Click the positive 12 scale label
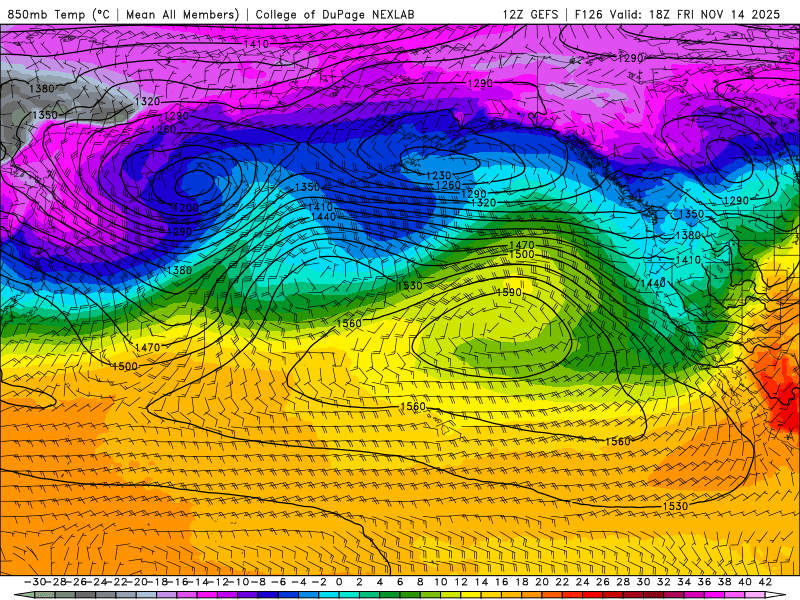This screenshot has height=600, width=800. tap(461, 582)
